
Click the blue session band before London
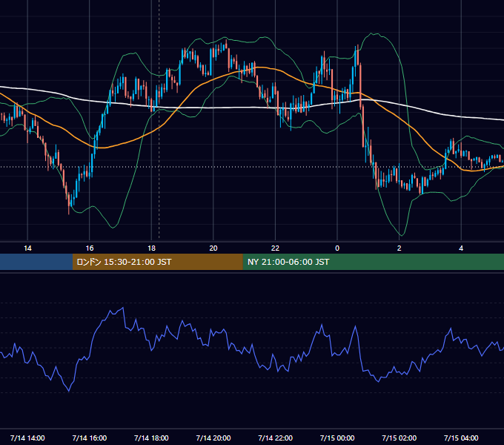pyautogui.click(x=36, y=262)
